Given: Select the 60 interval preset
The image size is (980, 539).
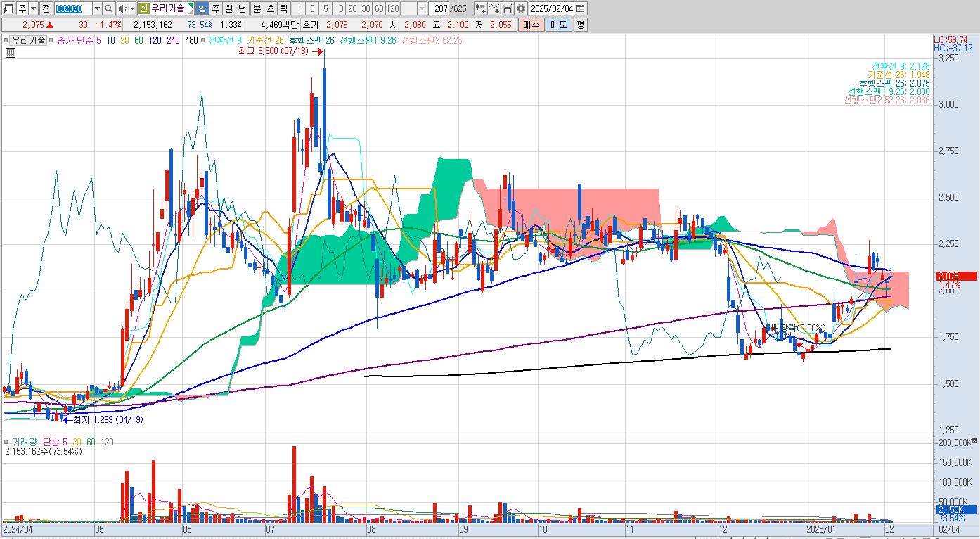Looking at the screenshot, I should pyautogui.click(x=379, y=8).
